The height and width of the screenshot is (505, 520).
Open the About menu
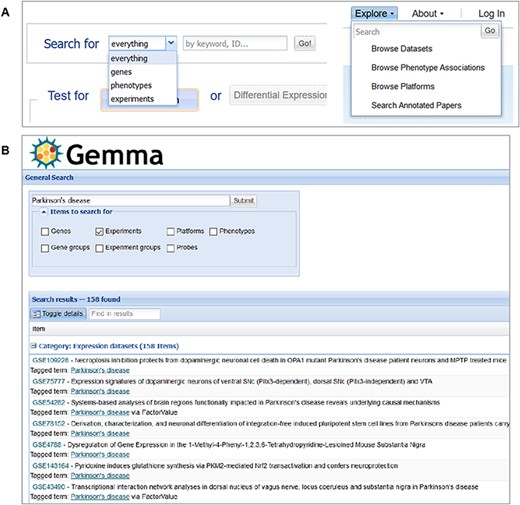pyautogui.click(x=427, y=13)
